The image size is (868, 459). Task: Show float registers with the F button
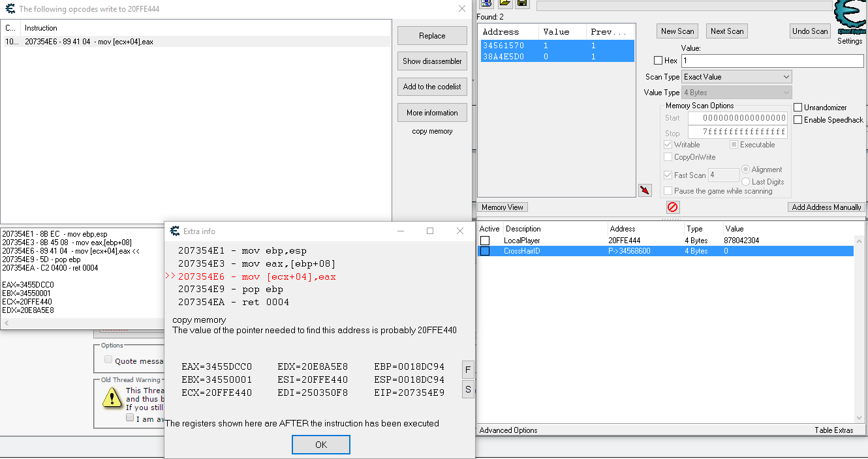click(x=467, y=369)
